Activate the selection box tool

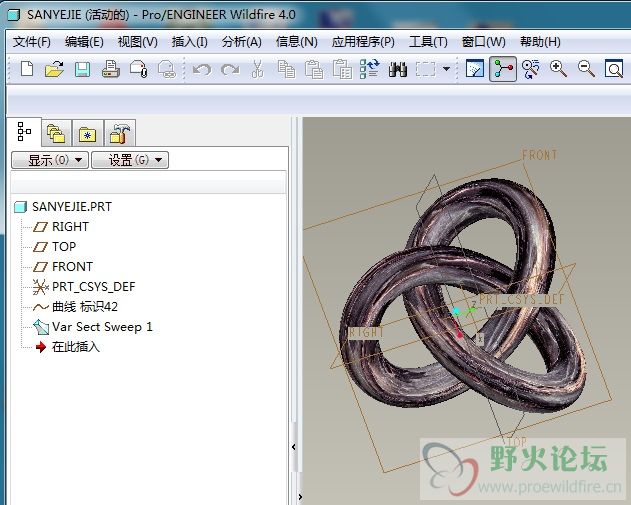pos(425,69)
